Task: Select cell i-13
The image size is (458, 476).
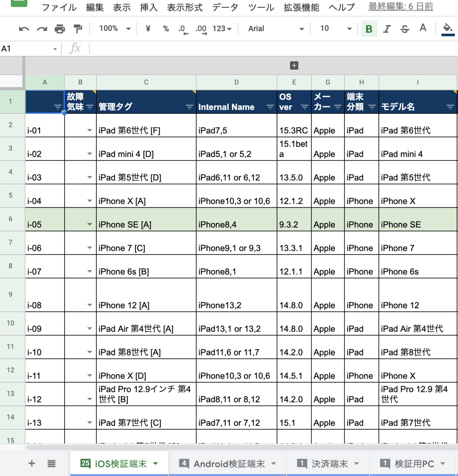Action: (45, 418)
